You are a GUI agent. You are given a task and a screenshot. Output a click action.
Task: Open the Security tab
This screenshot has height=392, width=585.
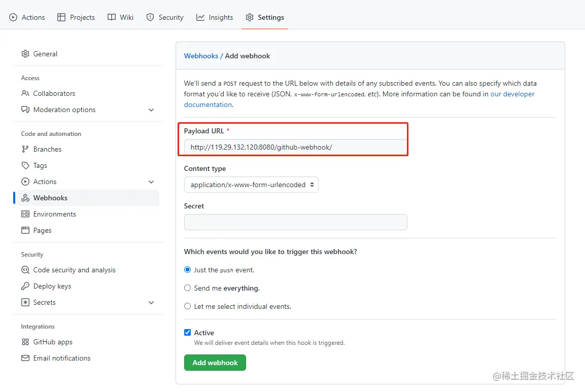[165, 17]
